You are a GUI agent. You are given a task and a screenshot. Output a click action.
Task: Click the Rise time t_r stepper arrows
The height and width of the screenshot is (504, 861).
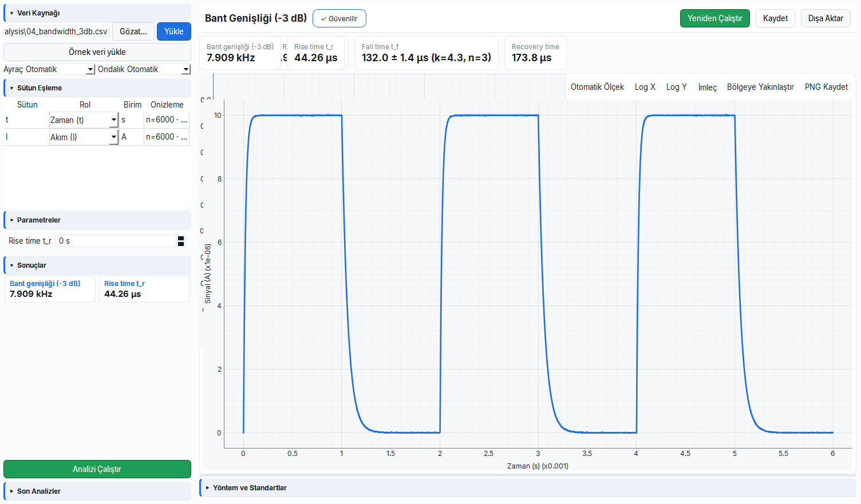pos(181,241)
